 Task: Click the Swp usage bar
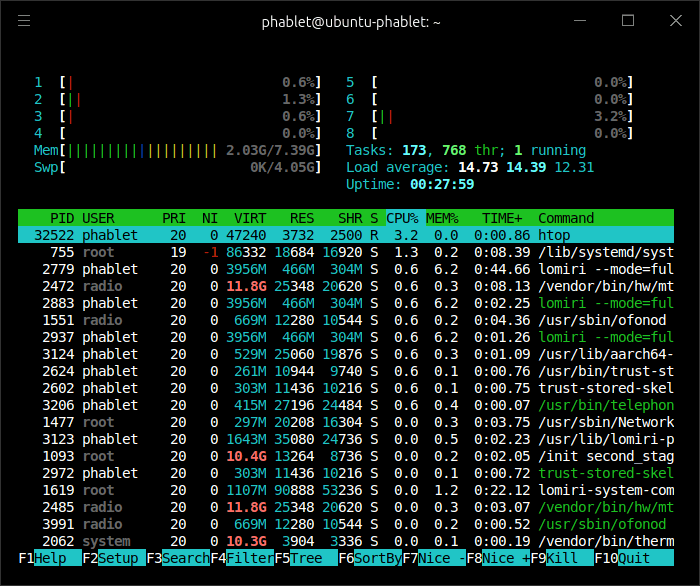tap(177, 167)
